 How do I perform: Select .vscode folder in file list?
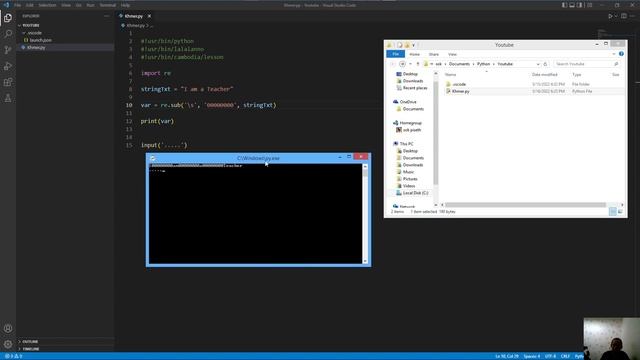[535, 84]
